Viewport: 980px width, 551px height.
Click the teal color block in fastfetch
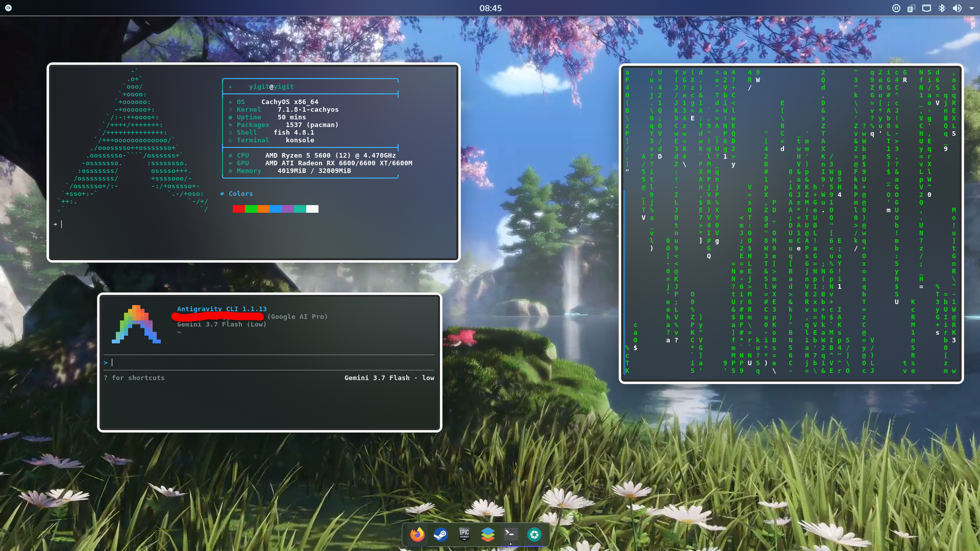[300, 209]
